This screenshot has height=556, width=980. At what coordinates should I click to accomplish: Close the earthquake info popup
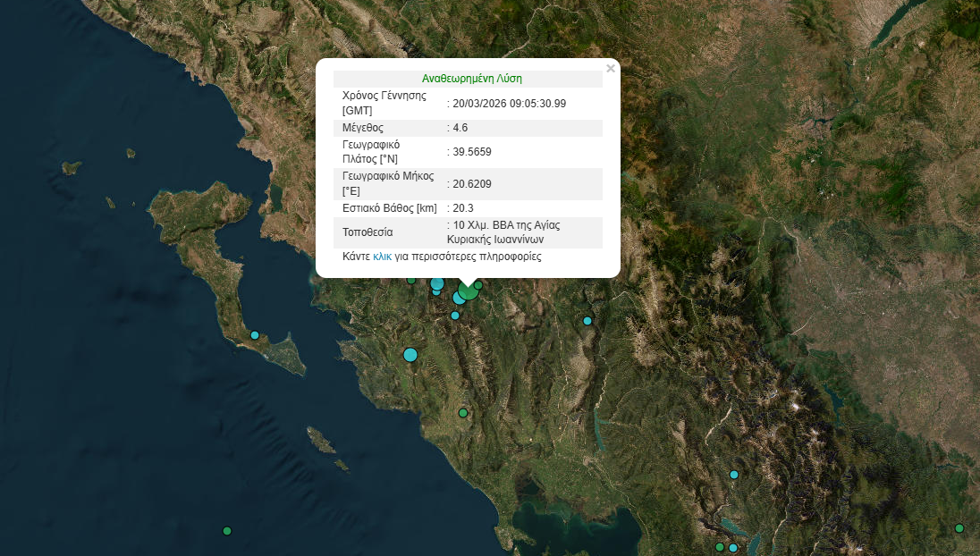pos(611,68)
